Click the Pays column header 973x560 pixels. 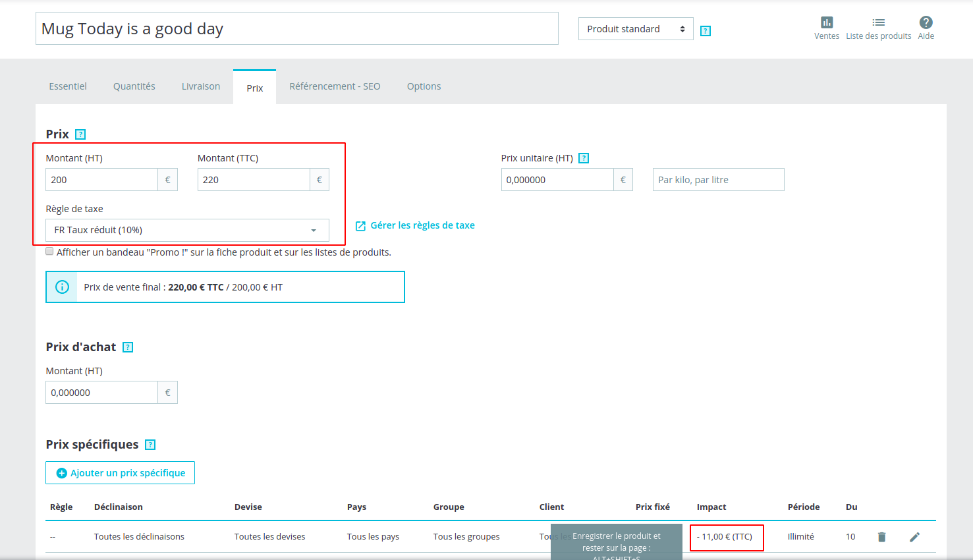coord(356,507)
